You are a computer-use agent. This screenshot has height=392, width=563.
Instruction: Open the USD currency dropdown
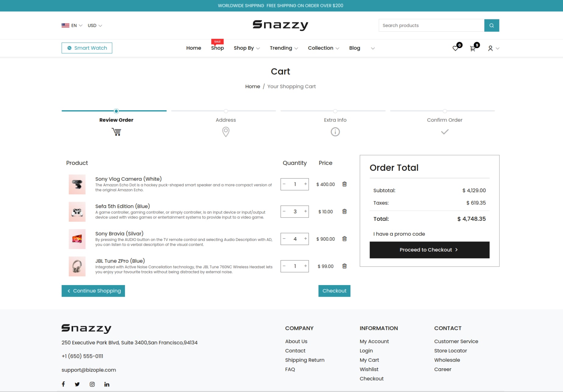coord(95,26)
